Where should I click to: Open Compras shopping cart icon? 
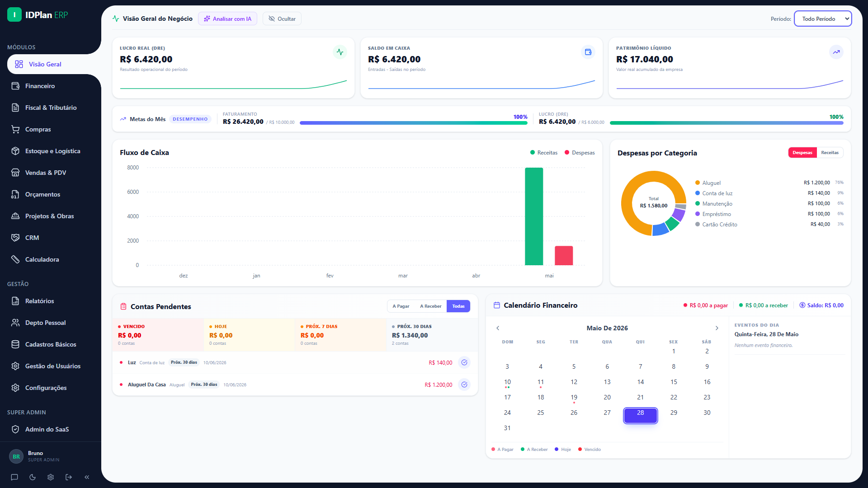tap(15, 129)
